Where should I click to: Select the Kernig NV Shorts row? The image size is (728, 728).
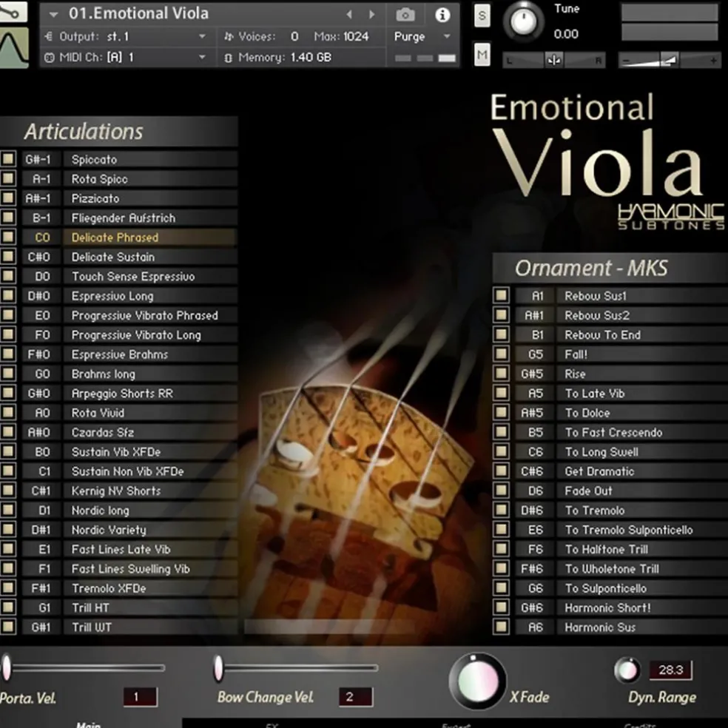coord(150,491)
